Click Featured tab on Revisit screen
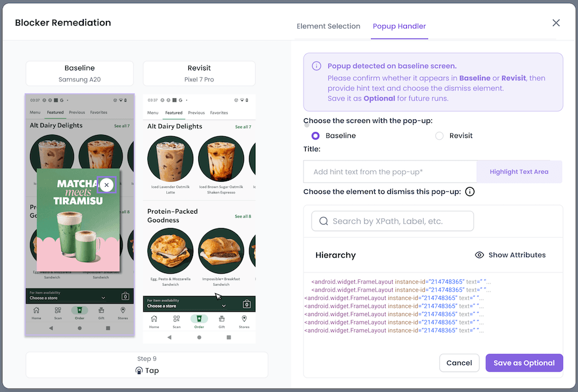Viewport: 578px width, 392px height. [173, 113]
